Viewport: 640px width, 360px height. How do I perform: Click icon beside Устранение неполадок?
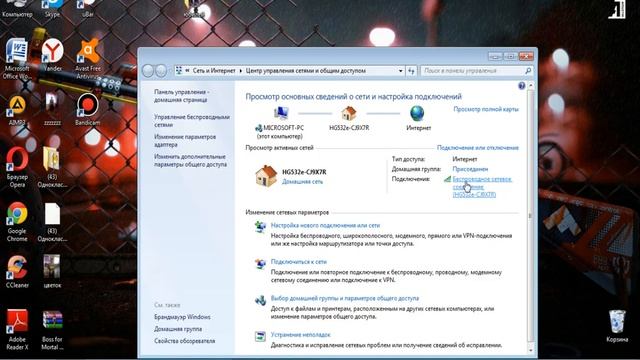pyautogui.click(x=260, y=336)
